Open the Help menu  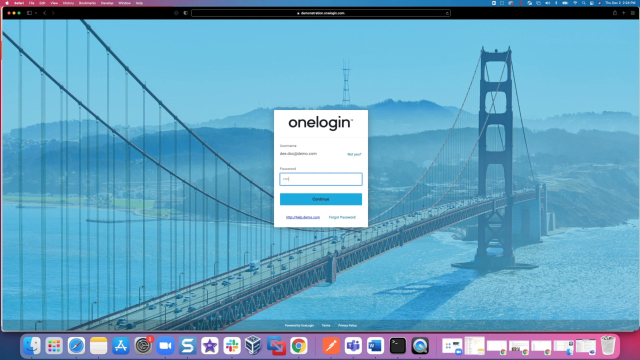click(139, 3)
